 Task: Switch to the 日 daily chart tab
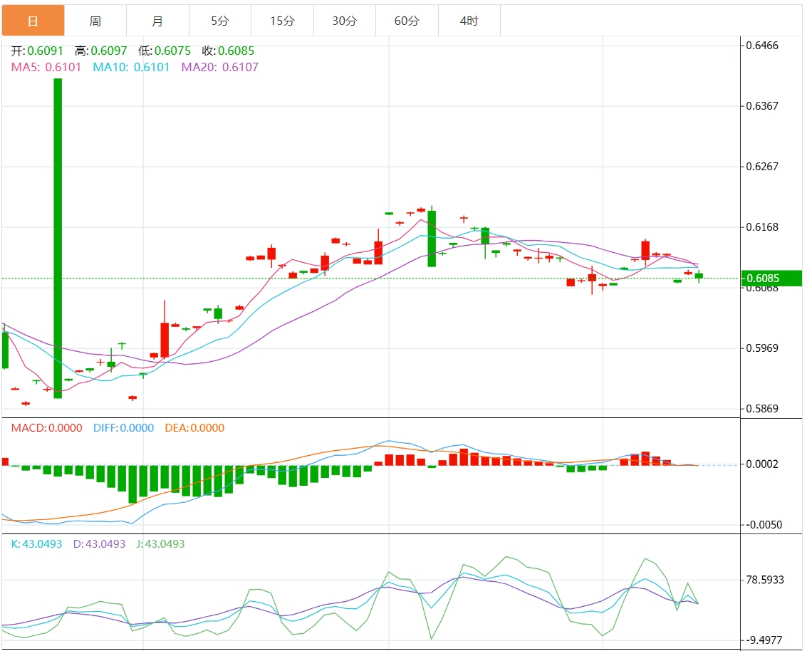(x=33, y=21)
